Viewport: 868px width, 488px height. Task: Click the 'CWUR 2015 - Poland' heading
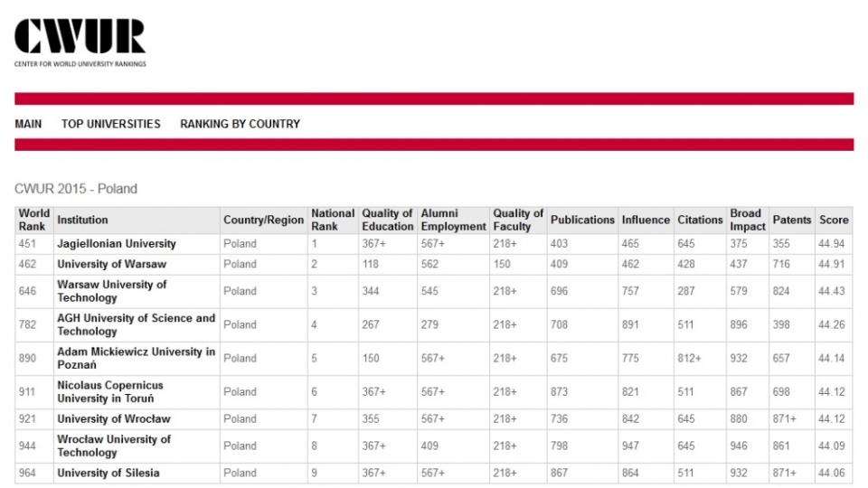tap(76, 189)
